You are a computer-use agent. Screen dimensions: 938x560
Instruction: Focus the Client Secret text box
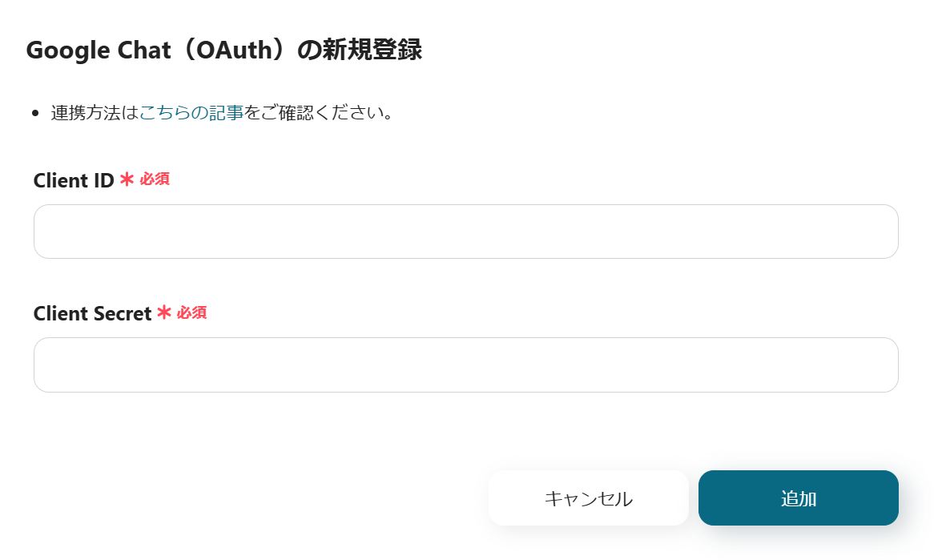pyautogui.click(x=465, y=365)
